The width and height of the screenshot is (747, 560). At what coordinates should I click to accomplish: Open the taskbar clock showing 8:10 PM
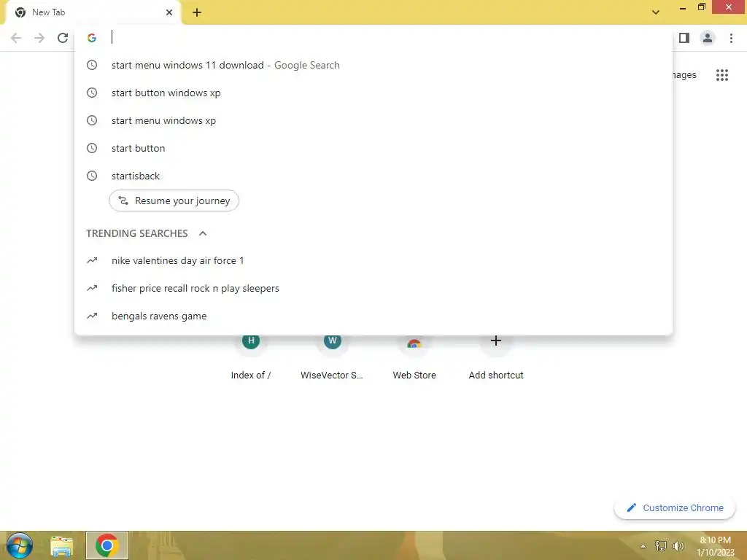716,545
